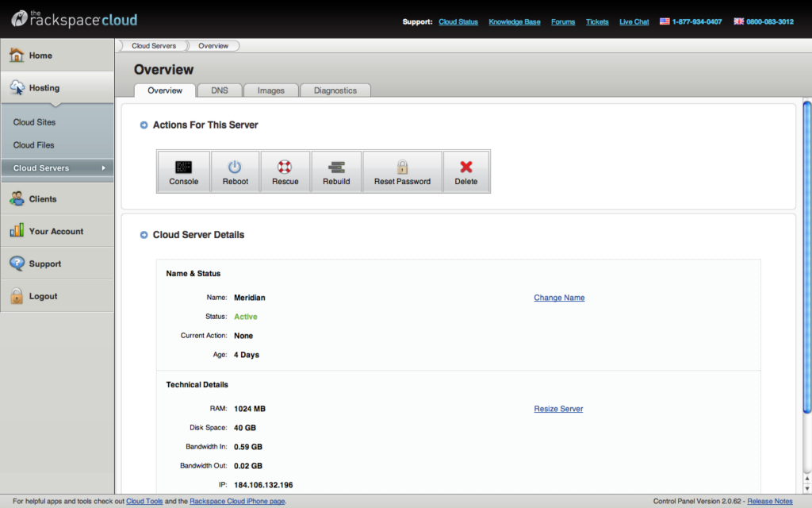This screenshot has width=812, height=508.
Task: Collapse the Actions For This Server section
Action: click(x=144, y=125)
